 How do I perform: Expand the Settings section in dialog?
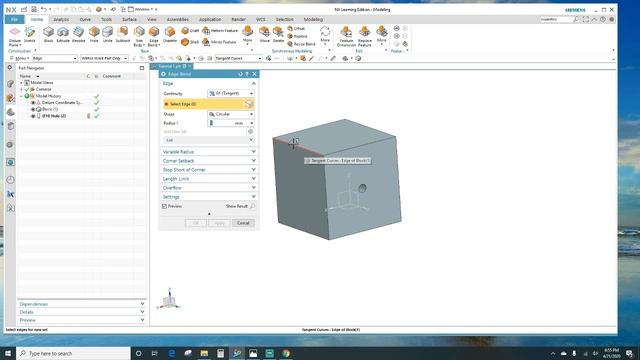(x=209, y=197)
